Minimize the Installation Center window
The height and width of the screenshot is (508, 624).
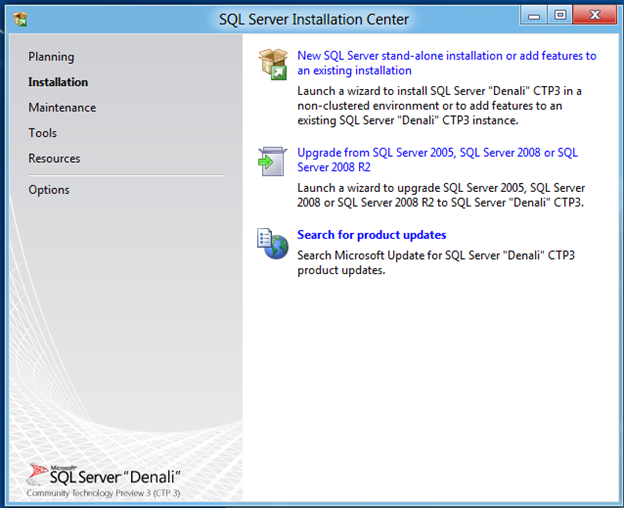click(534, 16)
